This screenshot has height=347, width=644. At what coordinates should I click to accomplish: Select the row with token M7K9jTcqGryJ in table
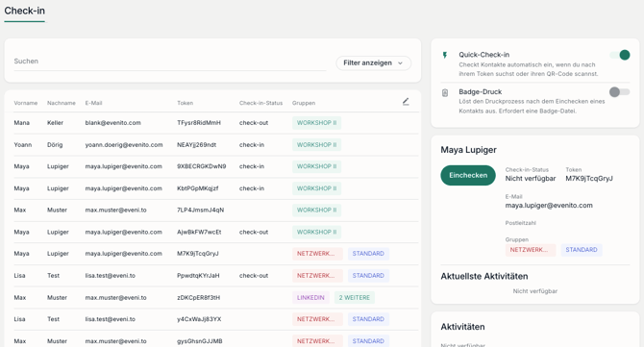[x=216, y=254]
